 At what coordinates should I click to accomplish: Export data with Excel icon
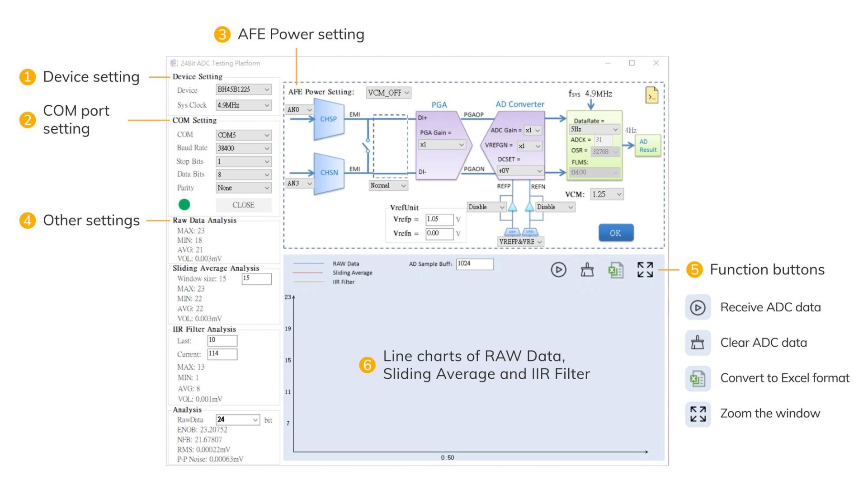[x=615, y=270]
